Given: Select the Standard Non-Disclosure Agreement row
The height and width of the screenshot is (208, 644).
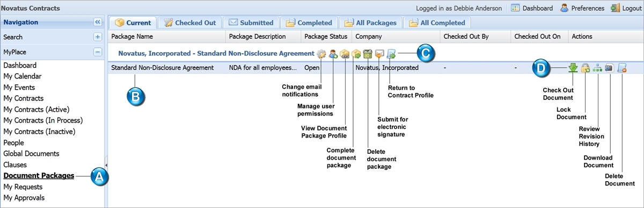Looking at the screenshot, I should click(375, 68).
